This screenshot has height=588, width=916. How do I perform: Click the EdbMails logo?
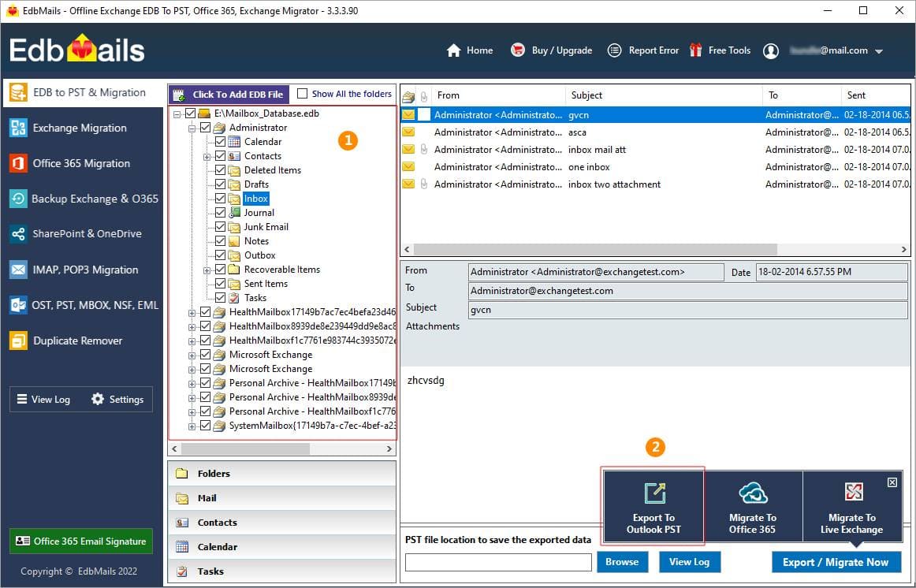coord(76,50)
